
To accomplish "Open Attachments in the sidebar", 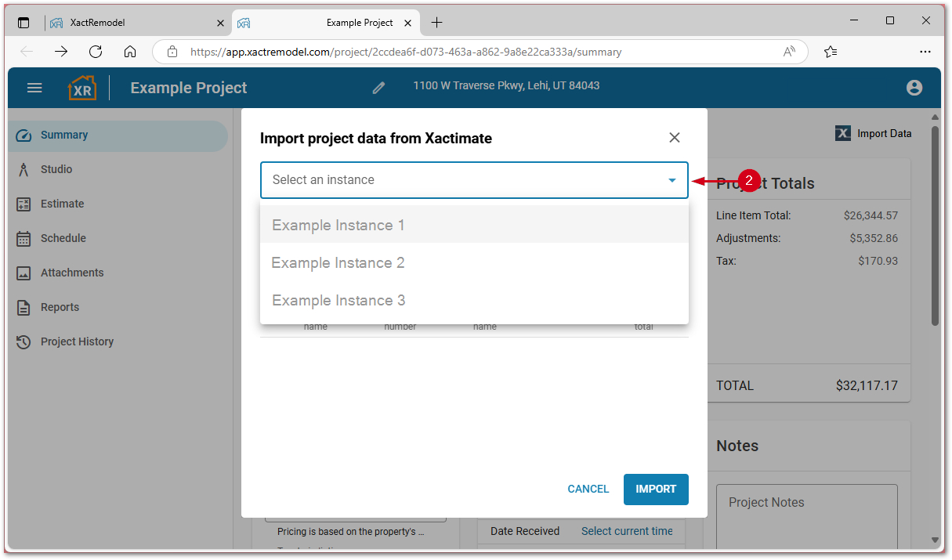I will tap(119, 273).
